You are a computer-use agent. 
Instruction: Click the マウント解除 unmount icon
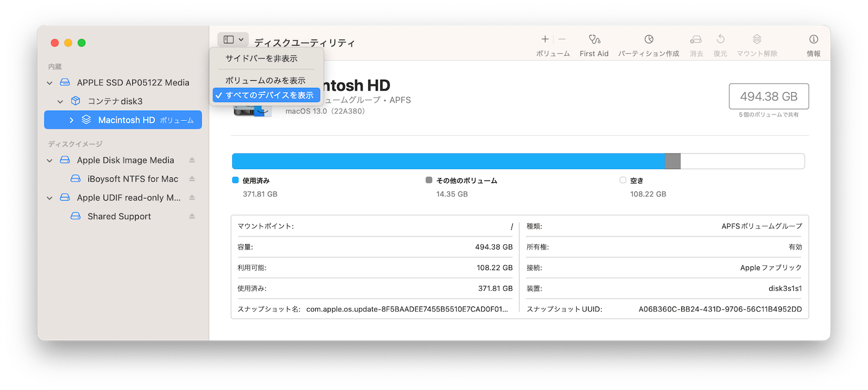pos(757,39)
